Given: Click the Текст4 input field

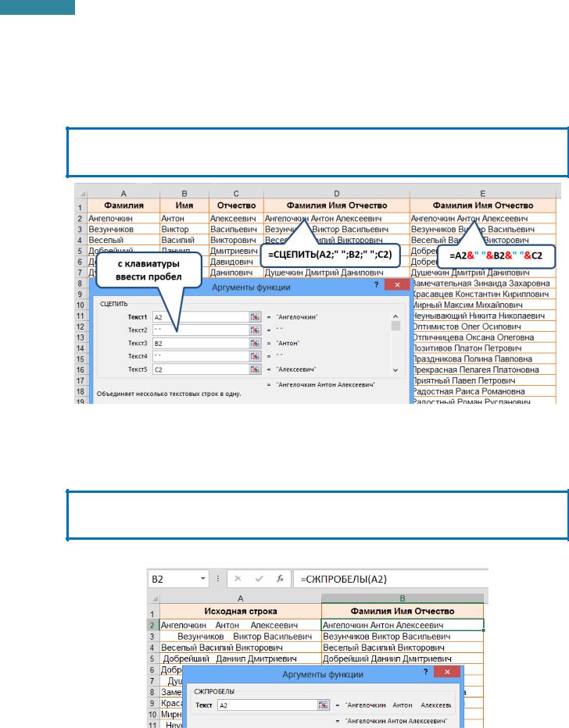Looking at the screenshot, I should [x=201, y=356].
